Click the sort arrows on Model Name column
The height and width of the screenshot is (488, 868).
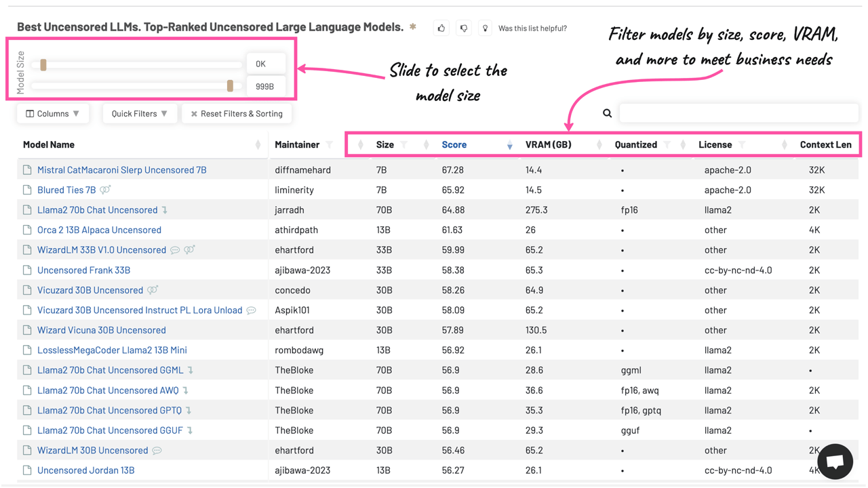click(258, 145)
